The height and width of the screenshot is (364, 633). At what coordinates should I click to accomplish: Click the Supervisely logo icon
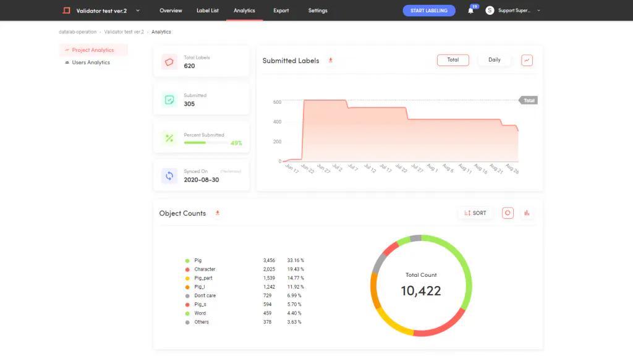point(67,10)
